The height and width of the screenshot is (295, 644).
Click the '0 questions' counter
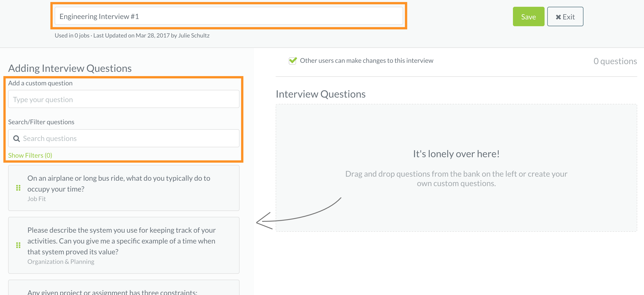click(615, 61)
